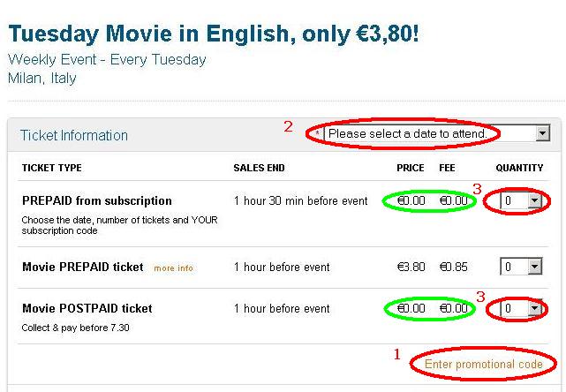Open quantity dropdown for Movie POSTPAID ticket
The image size is (566, 392).
pos(521,308)
